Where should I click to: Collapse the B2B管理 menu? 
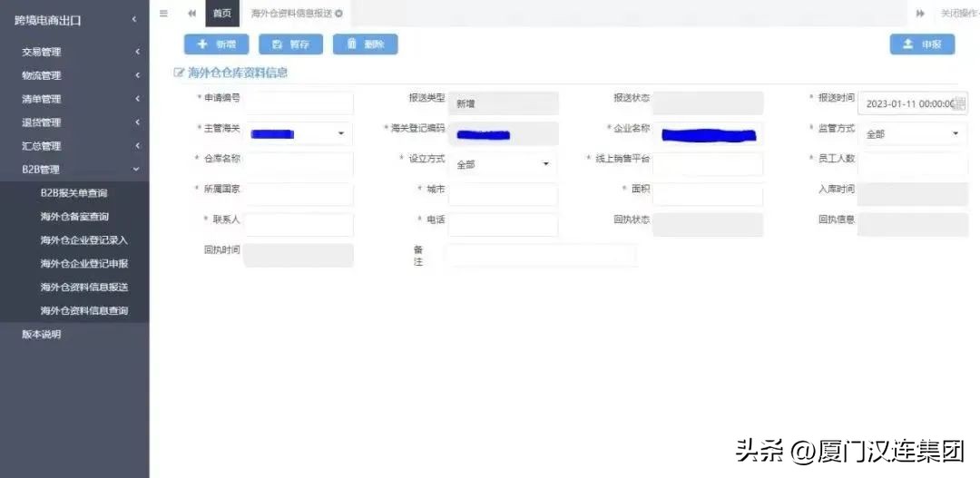click(x=75, y=170)
